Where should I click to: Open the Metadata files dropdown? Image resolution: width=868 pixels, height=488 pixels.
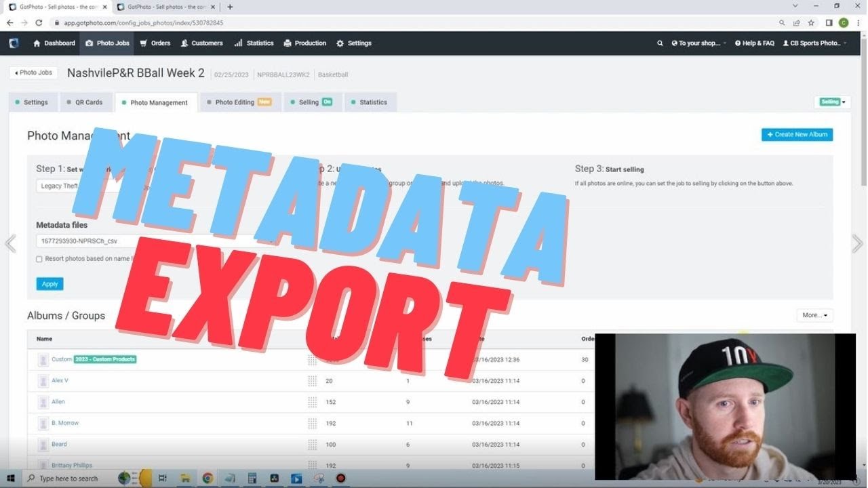pos(156,241)
